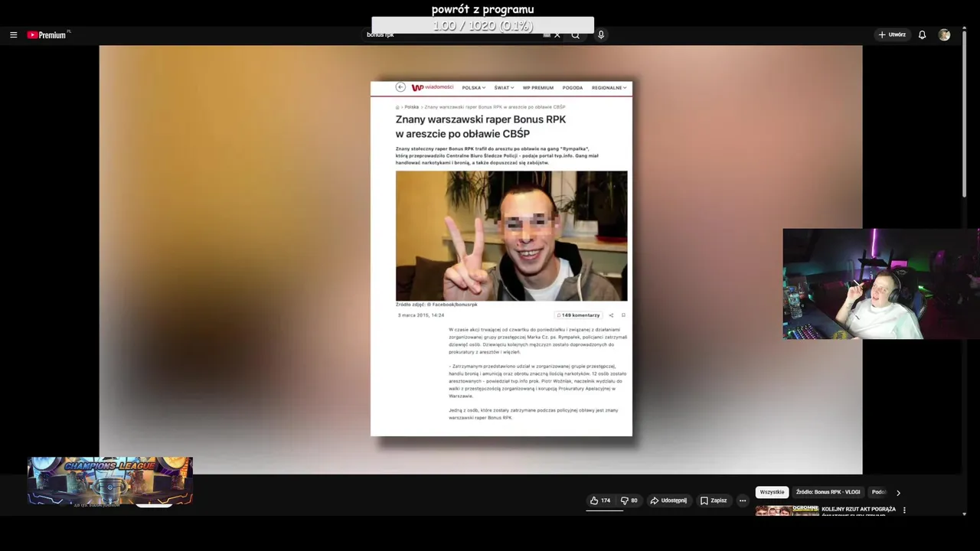Click the page vertical scrollbar thumb
980x551 pixels.
coord(965,115)
